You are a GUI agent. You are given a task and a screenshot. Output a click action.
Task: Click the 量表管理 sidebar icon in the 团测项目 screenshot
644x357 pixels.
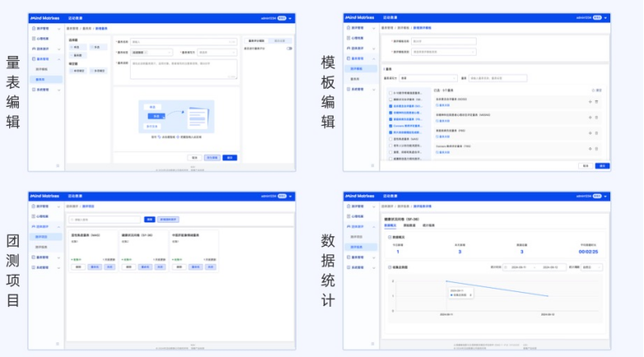(34, 257)
